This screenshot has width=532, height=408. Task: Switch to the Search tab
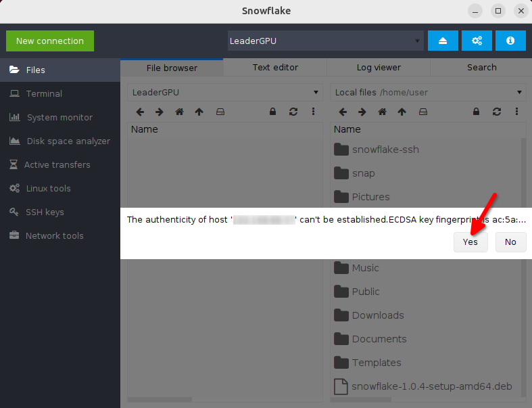(481, 68)
